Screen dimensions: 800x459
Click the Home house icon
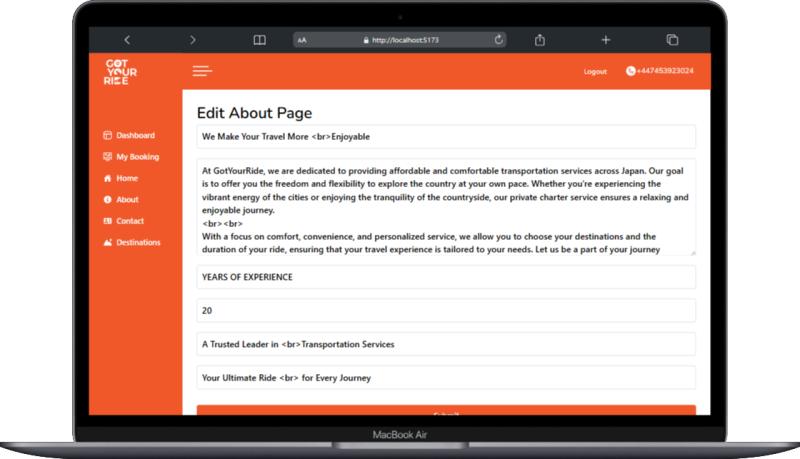coord(107,178)
